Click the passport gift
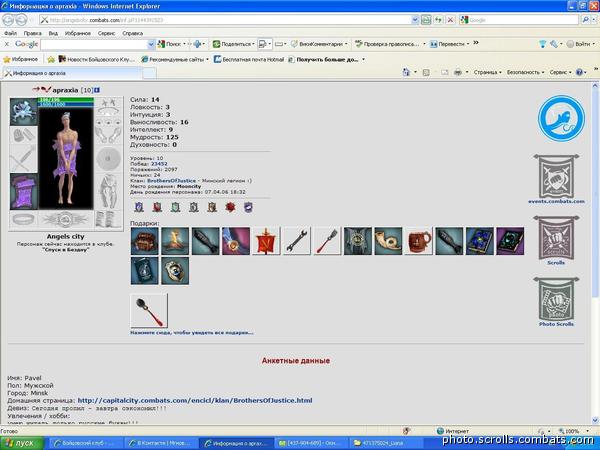The height and width of the screenshot is (450, 600). pyautogui.click(x=144, y=271)
